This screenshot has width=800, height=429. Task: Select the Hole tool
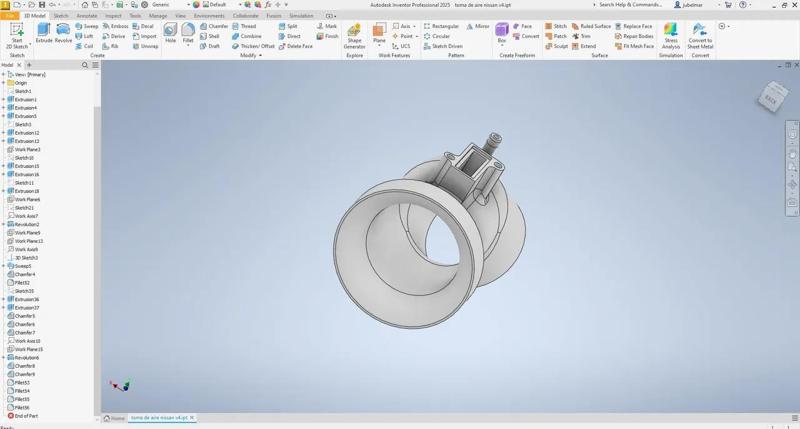tap(170, 34)
